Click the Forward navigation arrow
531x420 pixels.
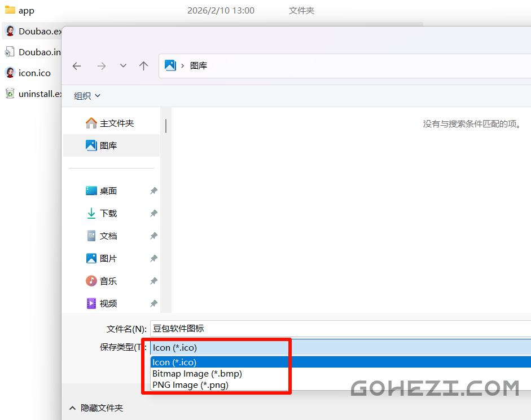pos(102,66)
